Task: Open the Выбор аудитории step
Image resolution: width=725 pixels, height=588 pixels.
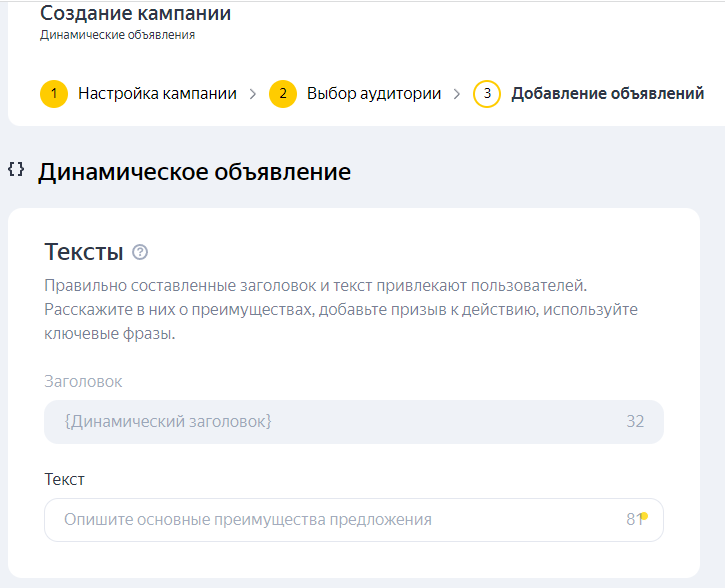Action: [374, 94]
